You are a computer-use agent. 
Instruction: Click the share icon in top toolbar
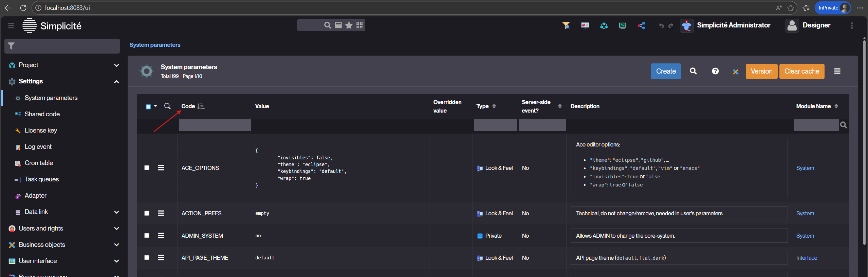coord(641,26)
